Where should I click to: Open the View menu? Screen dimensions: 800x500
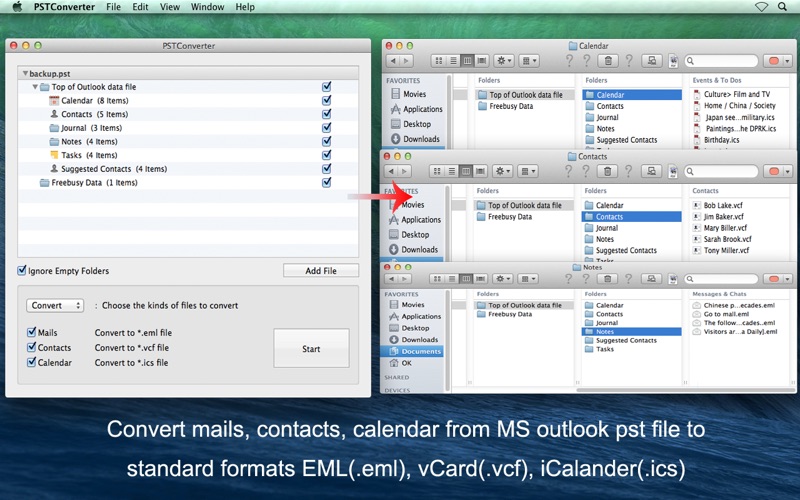coord(170,7)
